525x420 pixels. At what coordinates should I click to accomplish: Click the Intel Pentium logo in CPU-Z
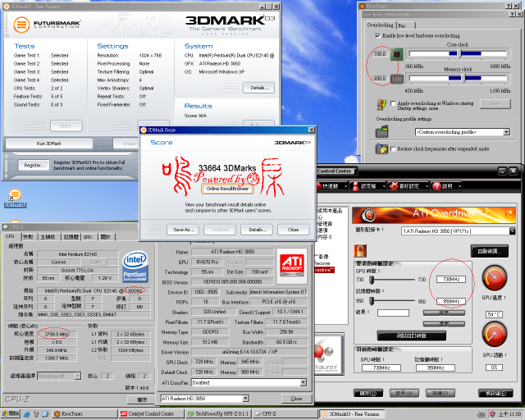point(135,267)
